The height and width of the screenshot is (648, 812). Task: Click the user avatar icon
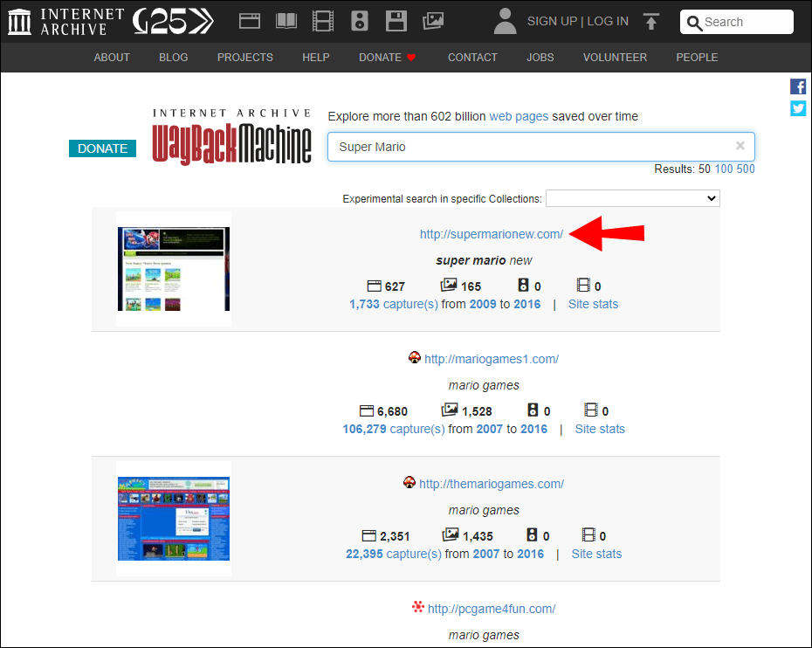pyautogui.click(x=505, y=21)
